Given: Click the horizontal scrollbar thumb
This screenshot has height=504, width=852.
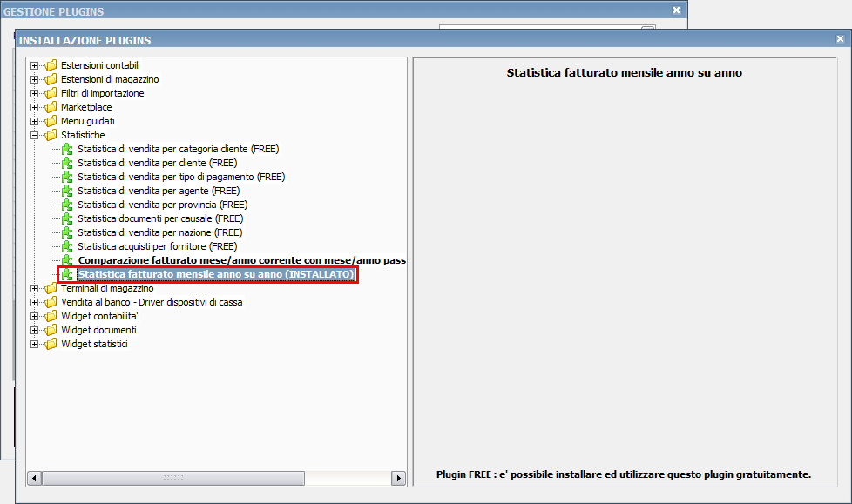Looking at the screenshot, I should pyautogui.click(x=173, y=479).
